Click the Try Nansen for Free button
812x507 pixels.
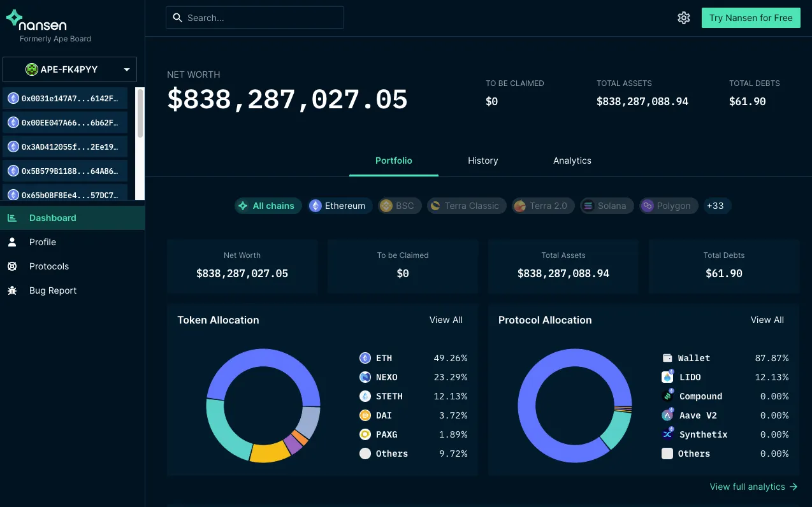(x=751, y=18)
